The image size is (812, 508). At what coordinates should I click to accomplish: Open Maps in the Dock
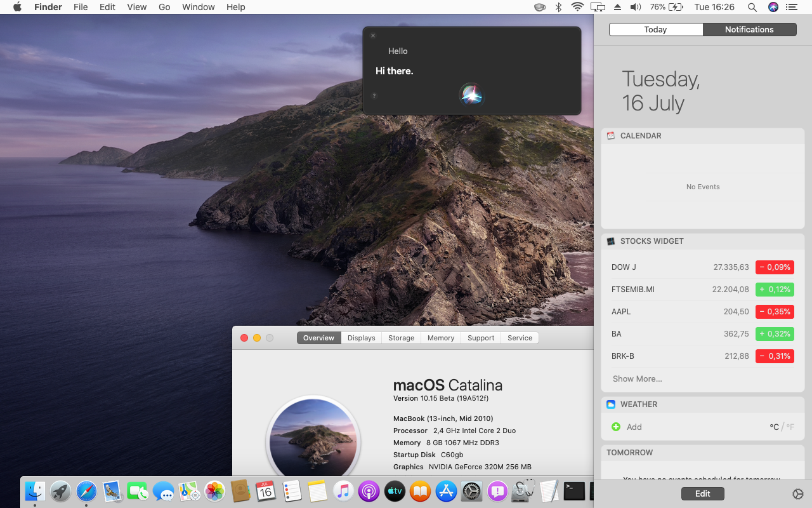[189, 491]
